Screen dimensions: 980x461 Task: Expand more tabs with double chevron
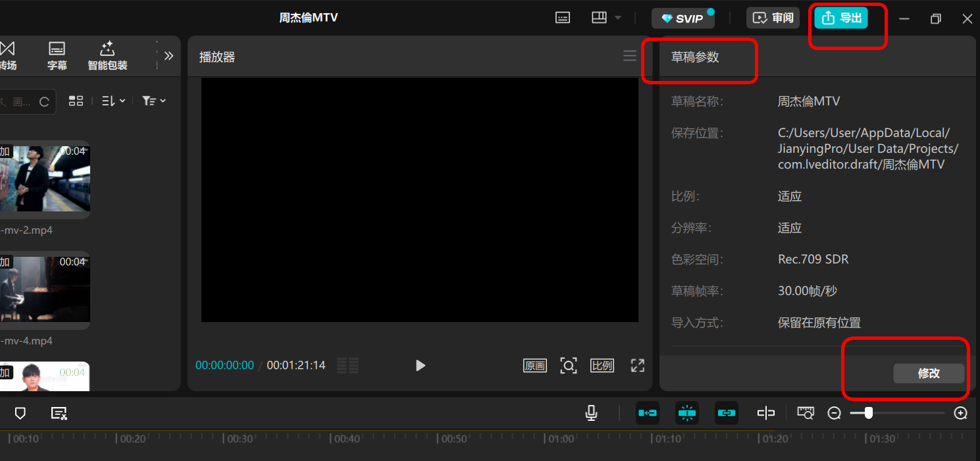point(168,56)
